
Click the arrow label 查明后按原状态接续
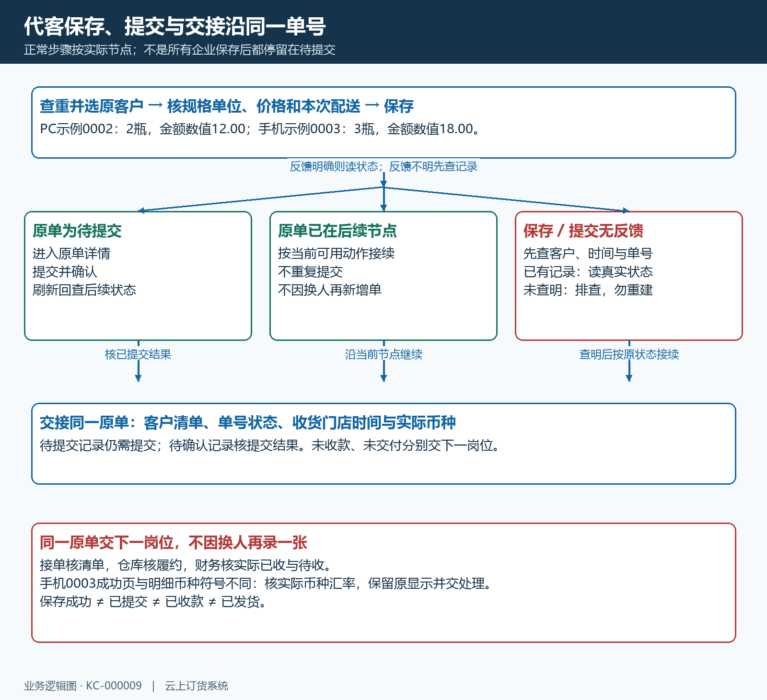629,354
